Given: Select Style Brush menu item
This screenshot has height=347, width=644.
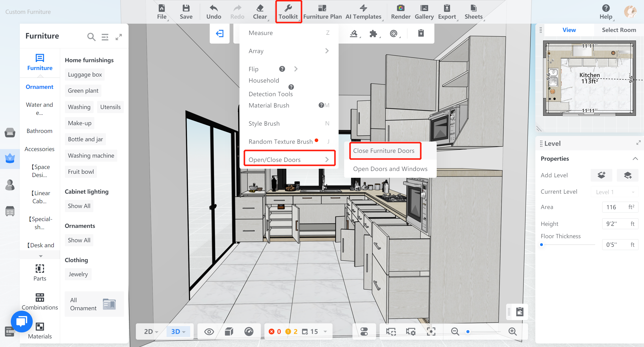Looking at the screenshot, I should click(289, 123).
